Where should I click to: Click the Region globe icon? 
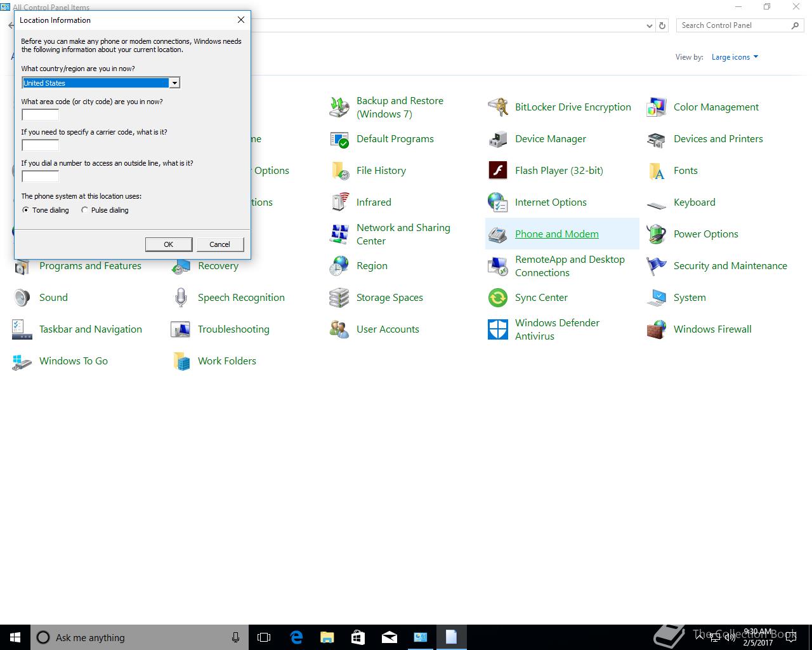tap(339, 266)
